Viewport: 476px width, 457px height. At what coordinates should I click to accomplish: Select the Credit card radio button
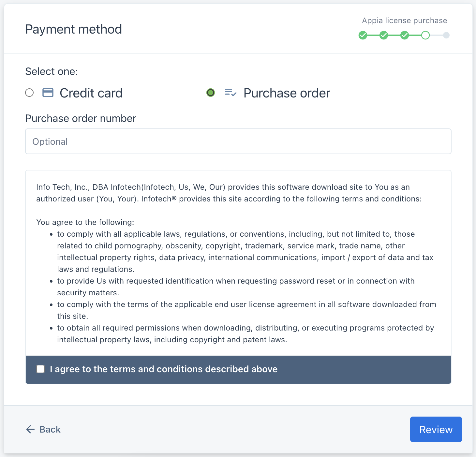[29, 93]
